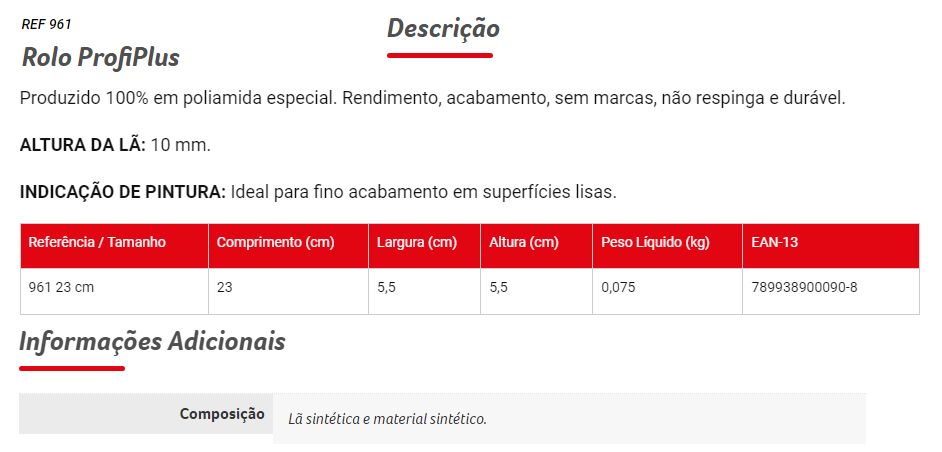
Task: Select the EAN code 789938900090-8
Action: tap(804, 288)
